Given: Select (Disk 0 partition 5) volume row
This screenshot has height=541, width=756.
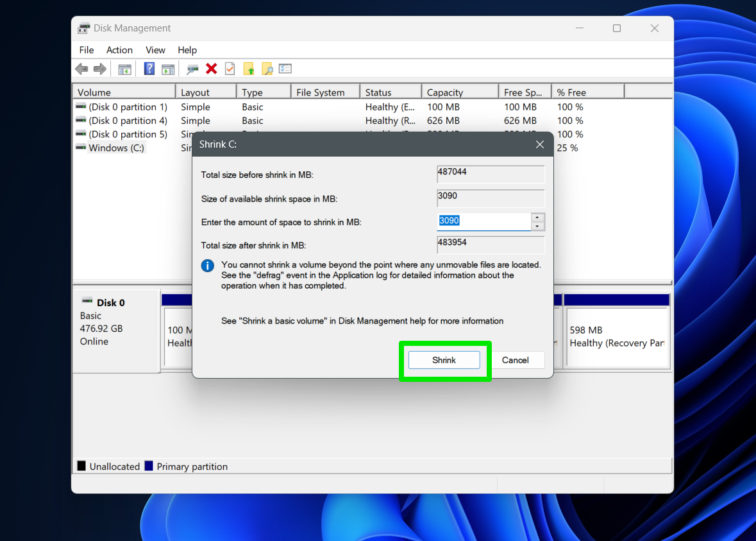Looking at the screenshot, I should [128, 134].
